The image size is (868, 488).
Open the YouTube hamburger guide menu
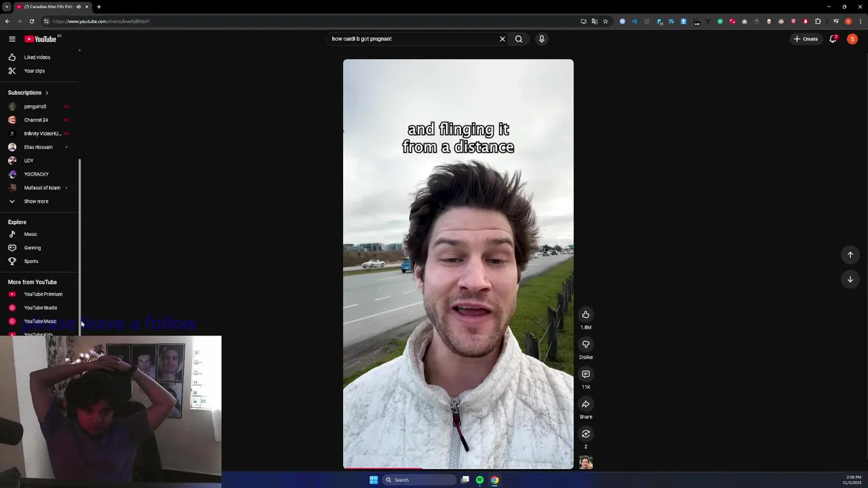(x=12, y=39)
